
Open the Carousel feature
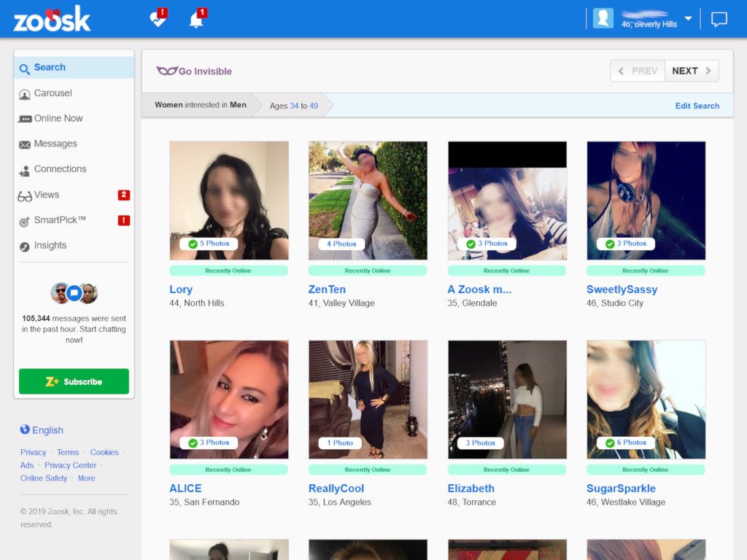(x=53, y=93)
